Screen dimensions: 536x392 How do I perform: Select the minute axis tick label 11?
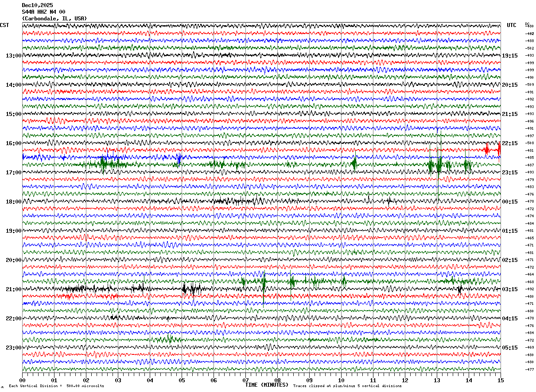pyautogui.click(x=373, y=380)
